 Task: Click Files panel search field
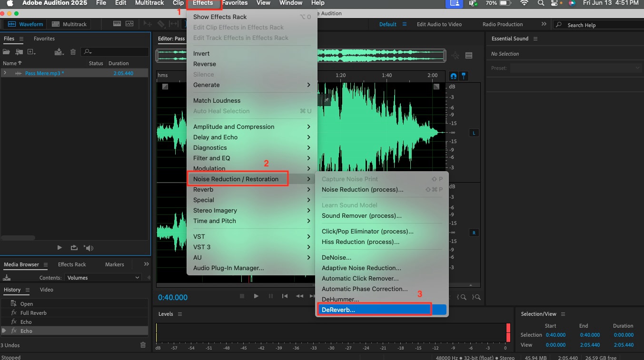115,52
